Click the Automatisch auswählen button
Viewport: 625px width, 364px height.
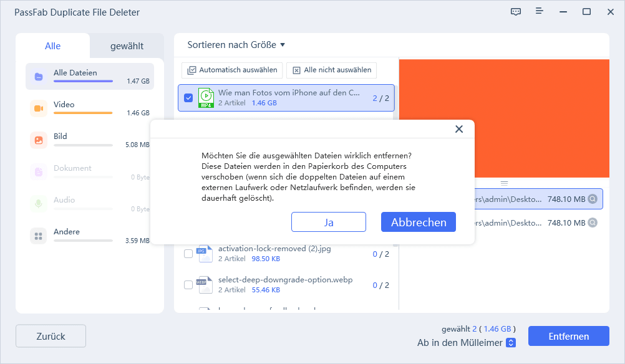[232, 70]
